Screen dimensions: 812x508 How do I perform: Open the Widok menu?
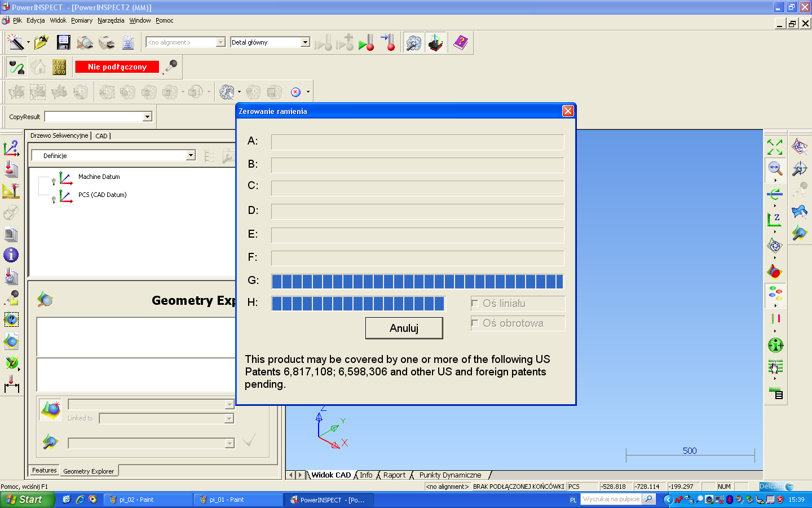(58, 20)
